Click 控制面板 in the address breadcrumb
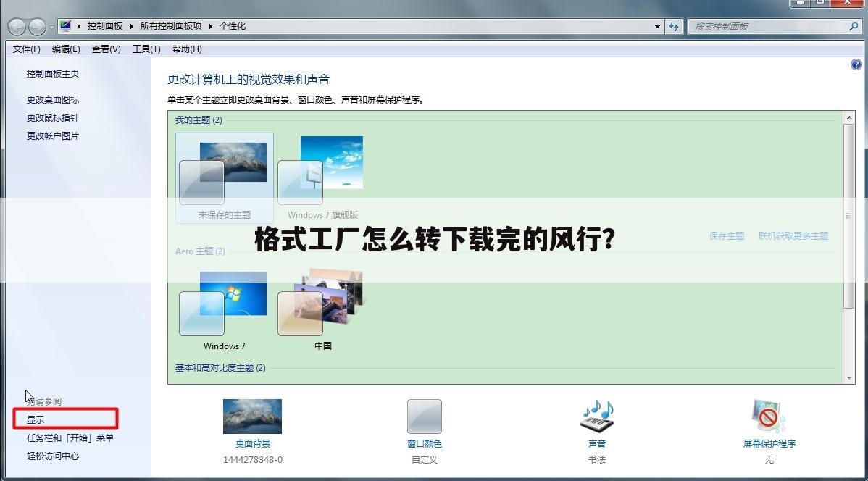Viewport: 868px width, 481px height. click(x=104, y=26)
